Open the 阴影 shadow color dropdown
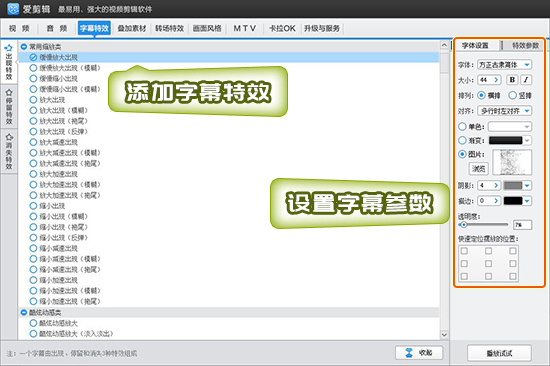The height and width of the screenshot is (366, 550). tap(527, 185)
